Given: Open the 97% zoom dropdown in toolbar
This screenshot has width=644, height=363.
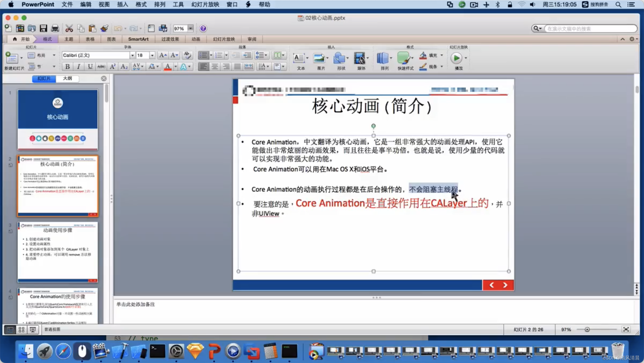Looking at the screenshot, I should click(x=190, y=28).
